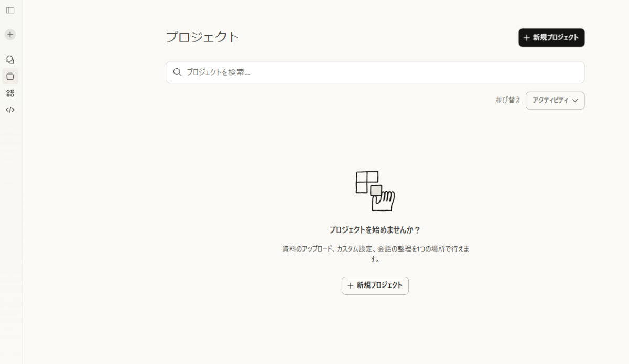Select the code </> icon in the sidebar
This screenshot has height=364, width=629.
[x=9, y=109]
